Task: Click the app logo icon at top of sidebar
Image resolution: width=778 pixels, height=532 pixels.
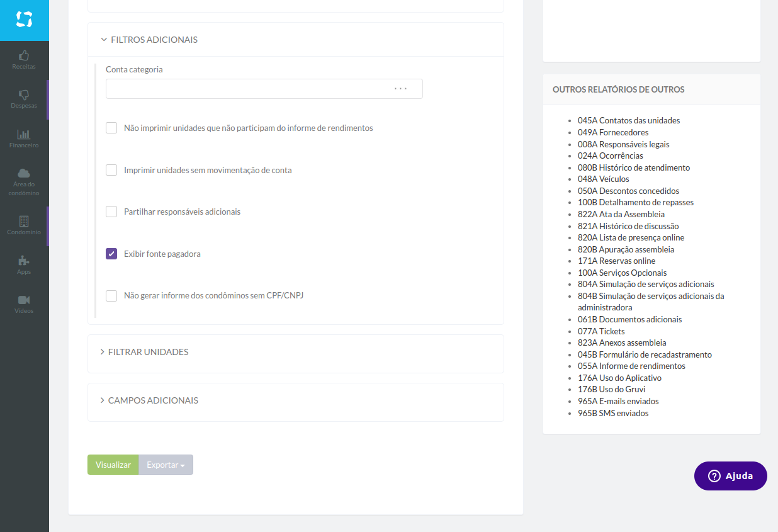Action: pyautogui.click(x=24, y=20)
